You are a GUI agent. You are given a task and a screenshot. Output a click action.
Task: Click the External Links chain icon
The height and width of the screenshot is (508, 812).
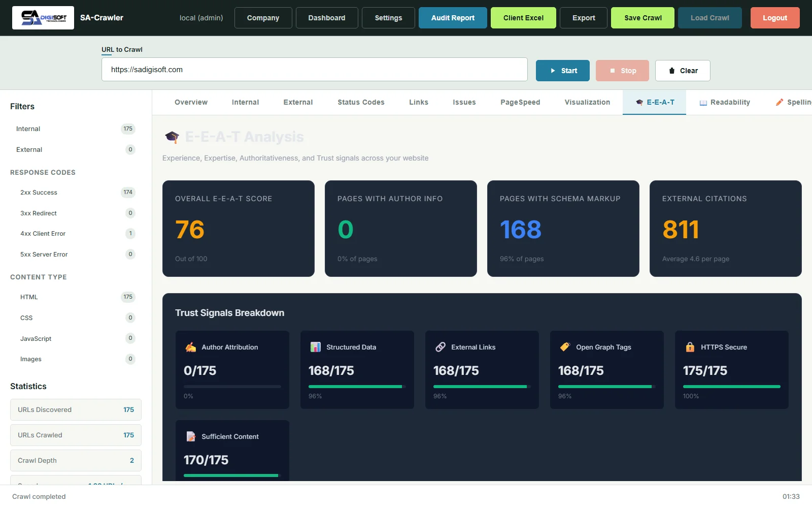coord(441,347)
